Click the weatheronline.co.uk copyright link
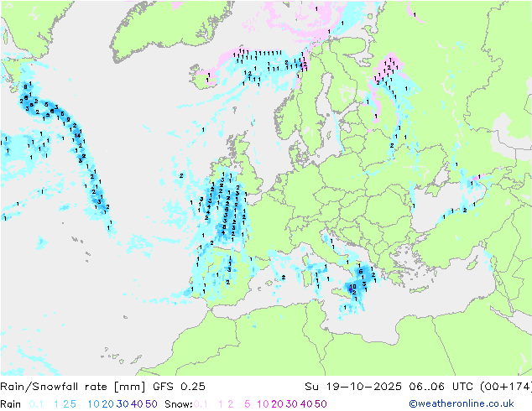This screenshot has width=532, height=411. [x=461, y=403]
